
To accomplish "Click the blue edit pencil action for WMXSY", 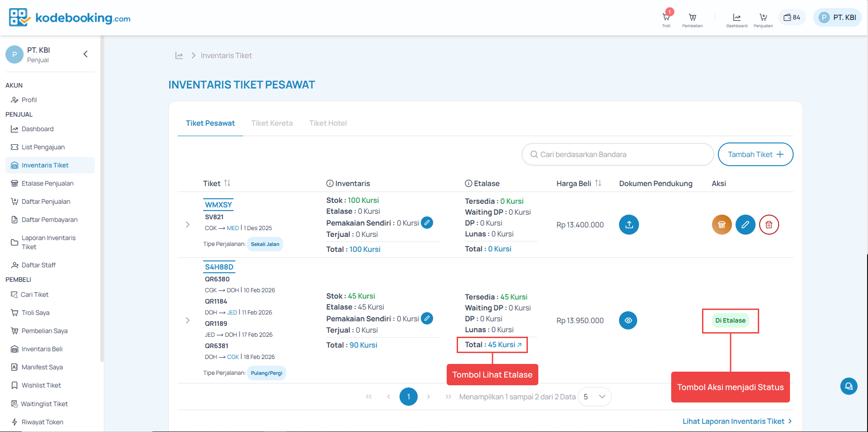I will (x=745, y=225).
